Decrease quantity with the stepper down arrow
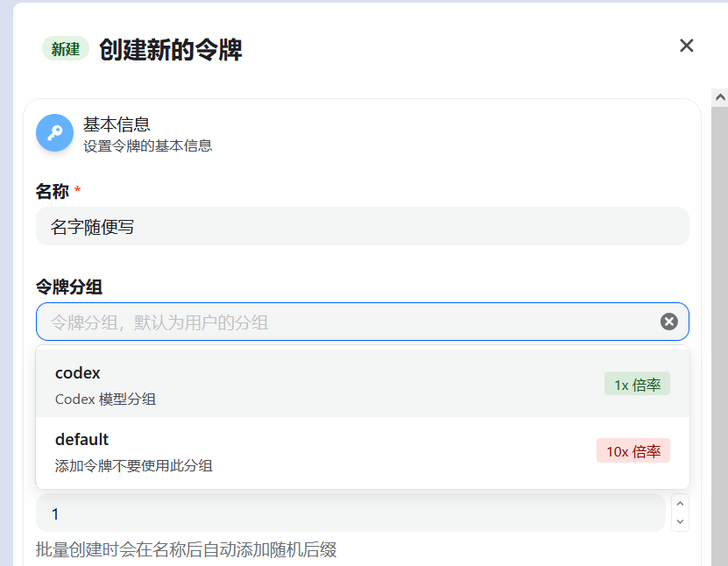 pyautogui.click(x=680, y=522)
